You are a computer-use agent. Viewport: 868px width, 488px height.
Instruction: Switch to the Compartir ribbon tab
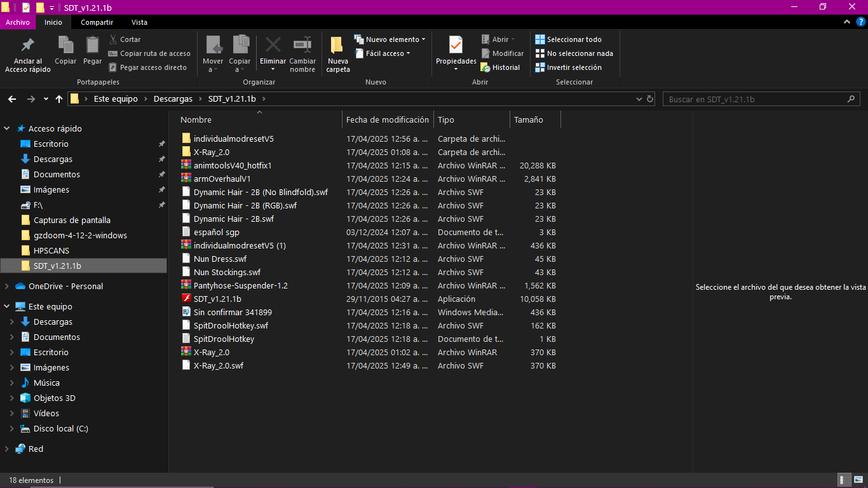(97, 22)
